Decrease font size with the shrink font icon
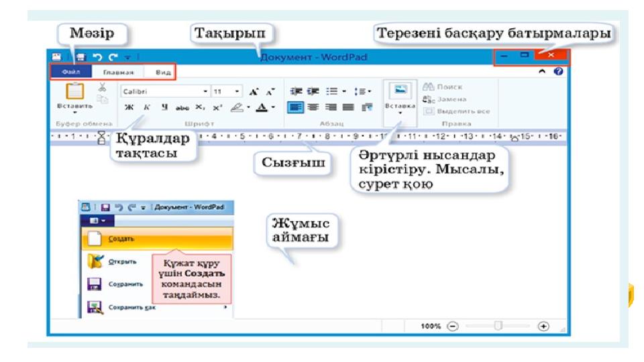The width and height of the screenshot is (644, 362). [270, 92]
